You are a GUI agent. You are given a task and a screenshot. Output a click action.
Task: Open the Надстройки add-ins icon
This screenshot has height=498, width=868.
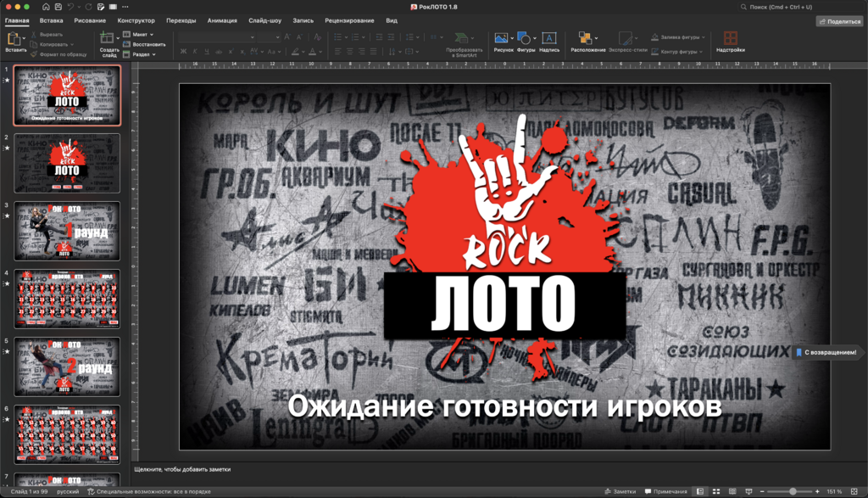point(730,37)
